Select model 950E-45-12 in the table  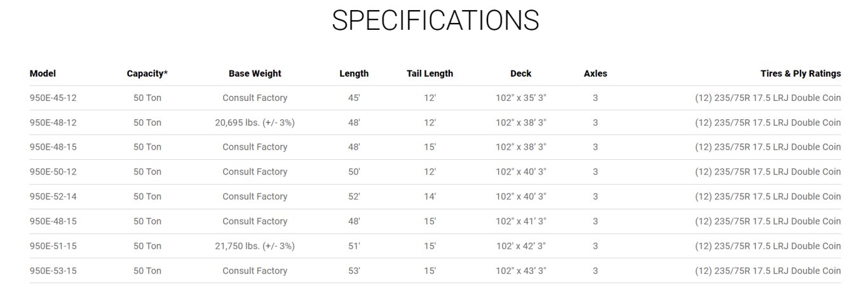click(x=53, y=98)
